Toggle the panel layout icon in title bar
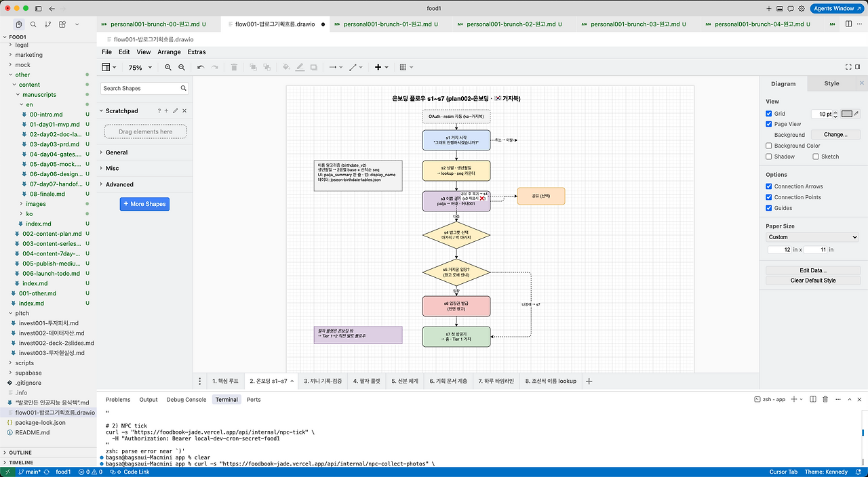This screenshot has width=868, height=477. coord(780,8)
